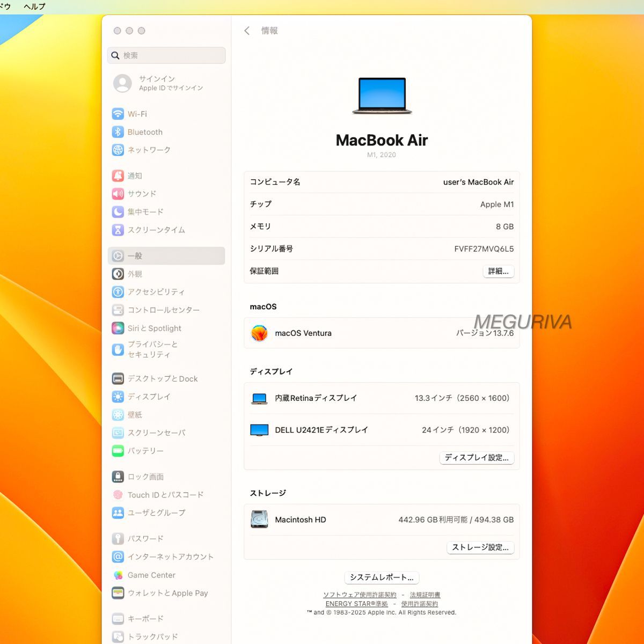Click サインイン Apple ID avatar
644x644 pixels.
[122, 83]
